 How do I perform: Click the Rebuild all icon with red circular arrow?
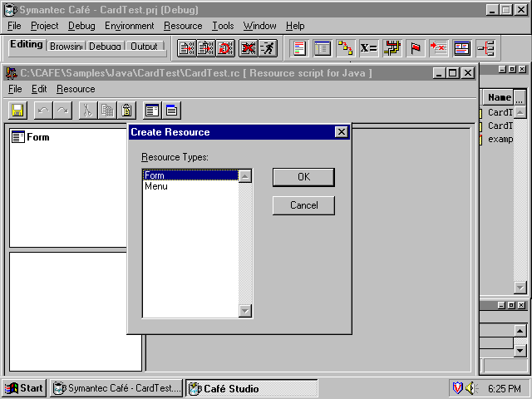tap(225, 48)
